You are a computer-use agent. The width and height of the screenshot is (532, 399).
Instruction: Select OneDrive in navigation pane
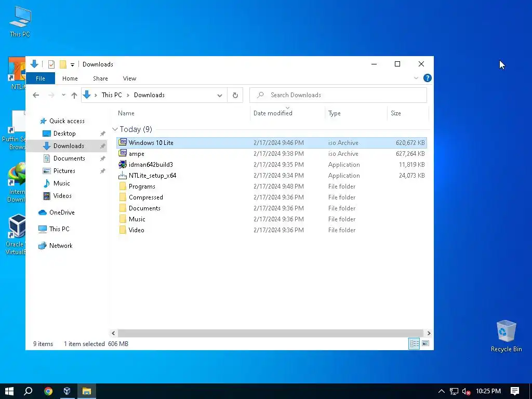click(x=62, y=212)
